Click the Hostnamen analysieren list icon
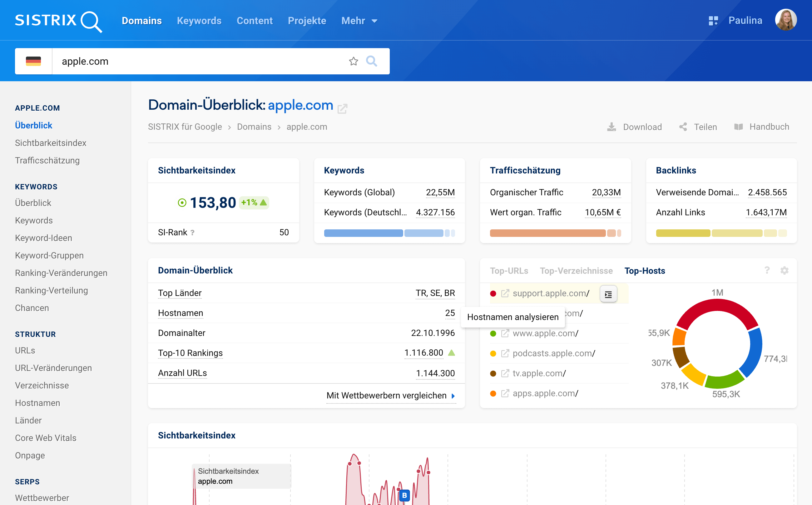812x505 pixels. [x=608, y=294]
